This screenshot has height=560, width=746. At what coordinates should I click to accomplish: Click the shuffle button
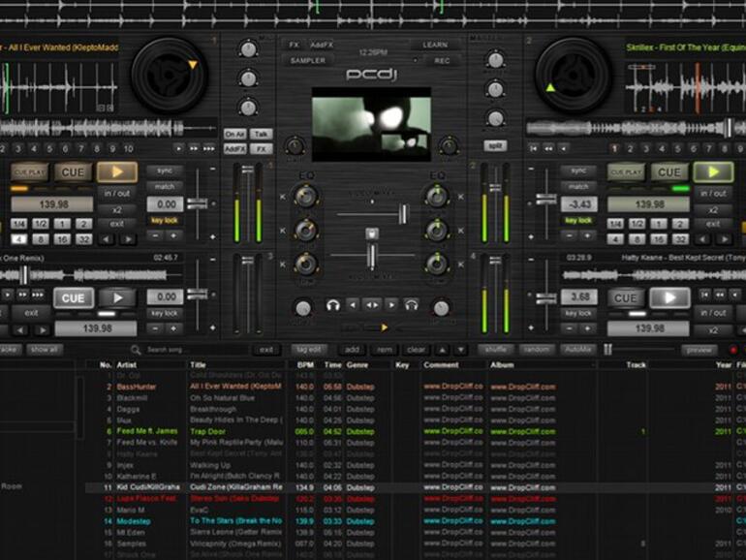click(495, 350)
